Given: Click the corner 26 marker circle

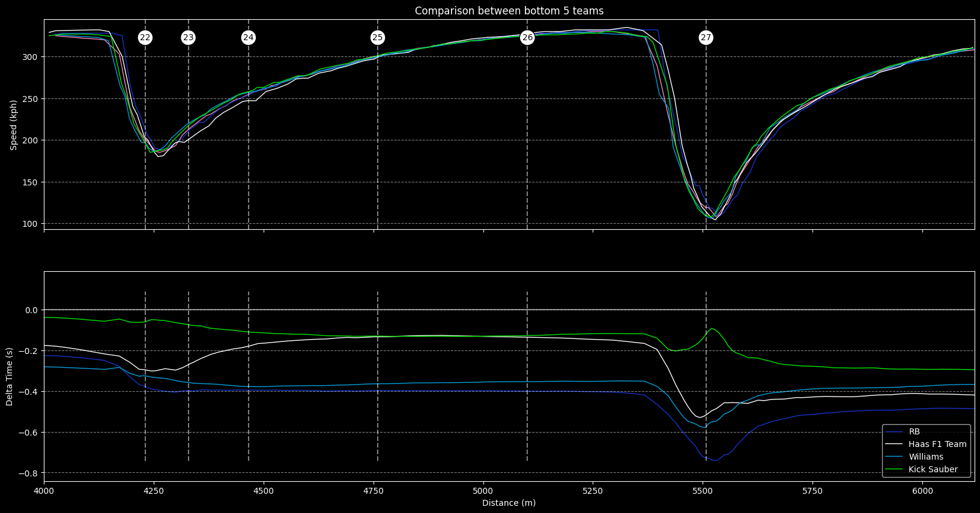Looking at the screenshot, I should click(527, 38).
